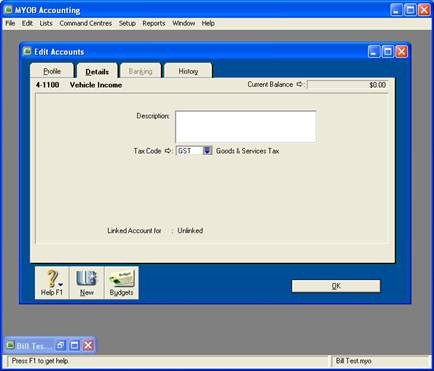Open the Edit menu
434x371 pixels.
point(27,23)
